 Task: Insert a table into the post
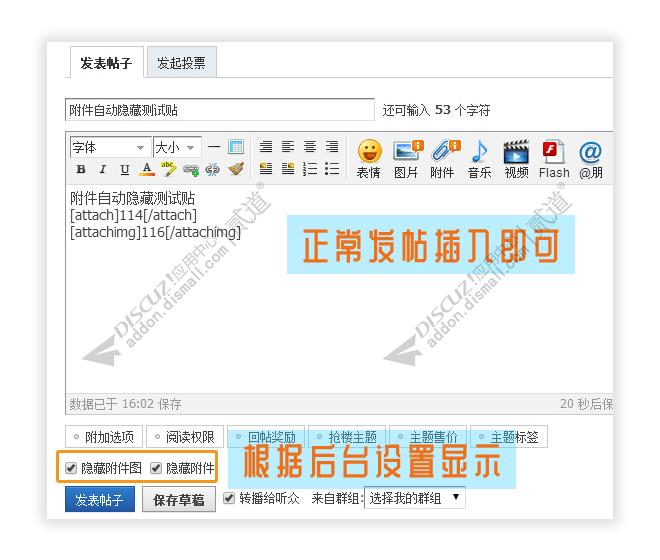tap(236, 147)
